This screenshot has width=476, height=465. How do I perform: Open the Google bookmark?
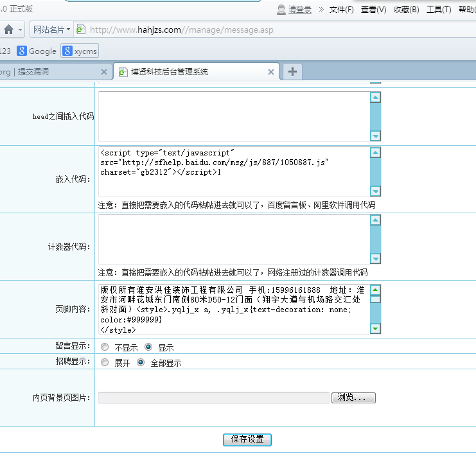click(x=37, y=51)
